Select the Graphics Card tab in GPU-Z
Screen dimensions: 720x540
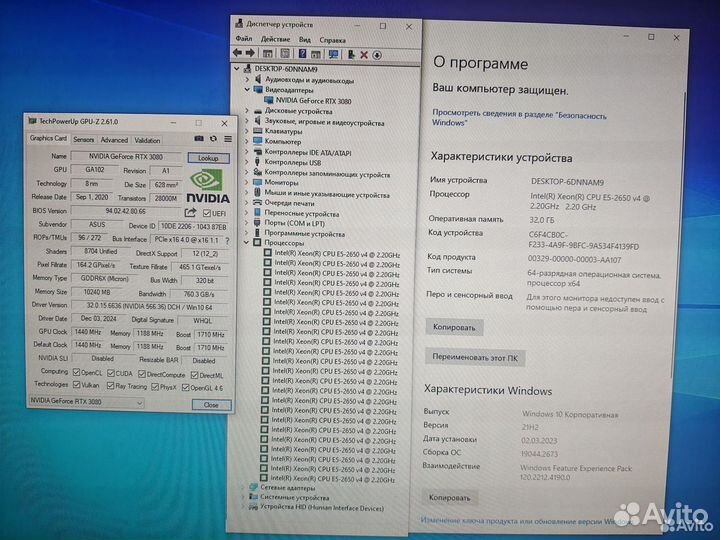tap(48, 138)
